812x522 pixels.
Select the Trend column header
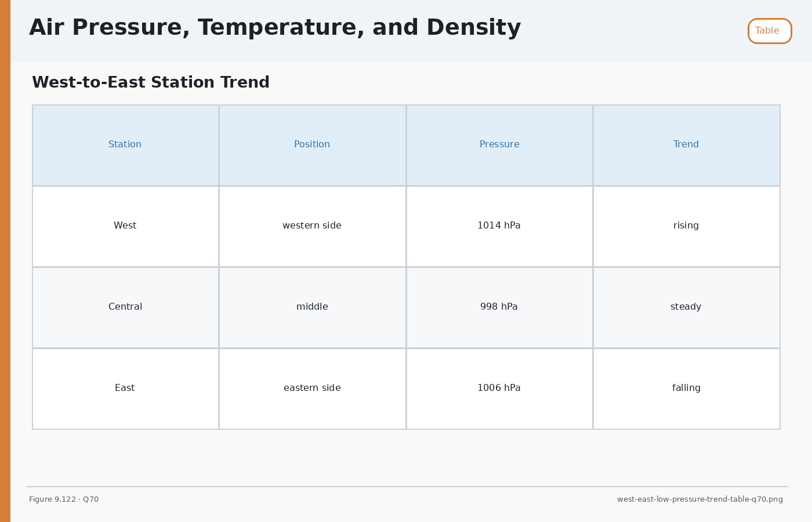(x=687, y=145)
